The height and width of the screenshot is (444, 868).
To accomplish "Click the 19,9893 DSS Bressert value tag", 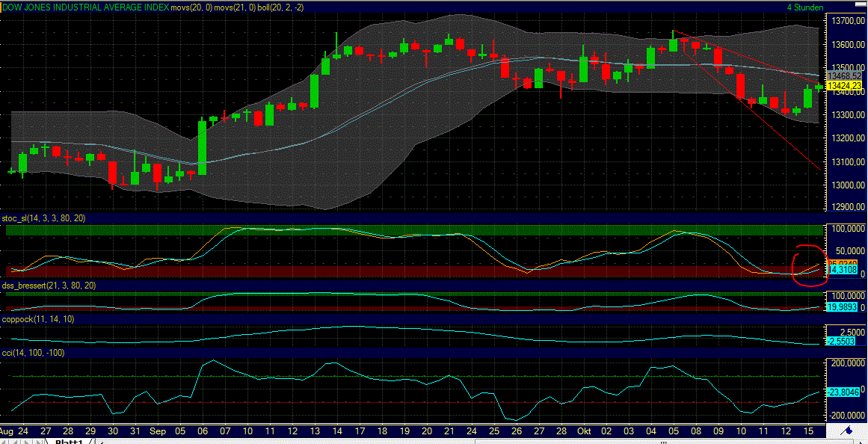I will point(843,306).
